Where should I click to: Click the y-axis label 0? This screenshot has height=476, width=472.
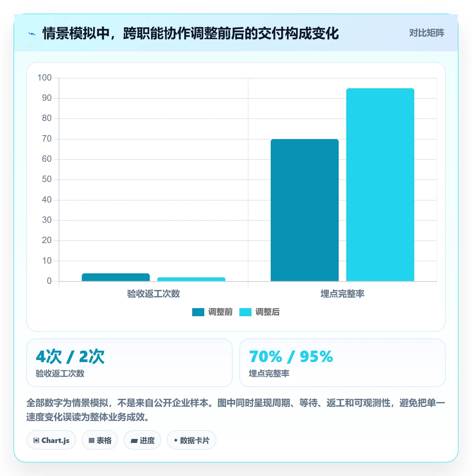49,281
